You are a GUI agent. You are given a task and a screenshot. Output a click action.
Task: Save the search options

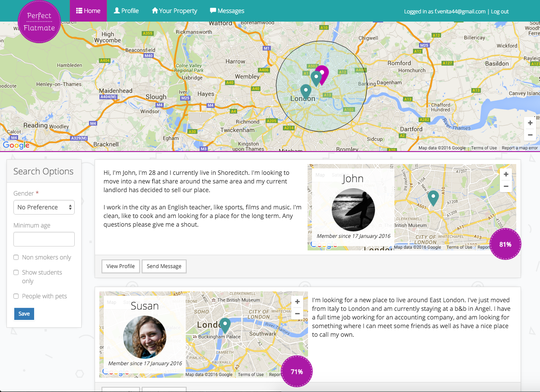24,314
